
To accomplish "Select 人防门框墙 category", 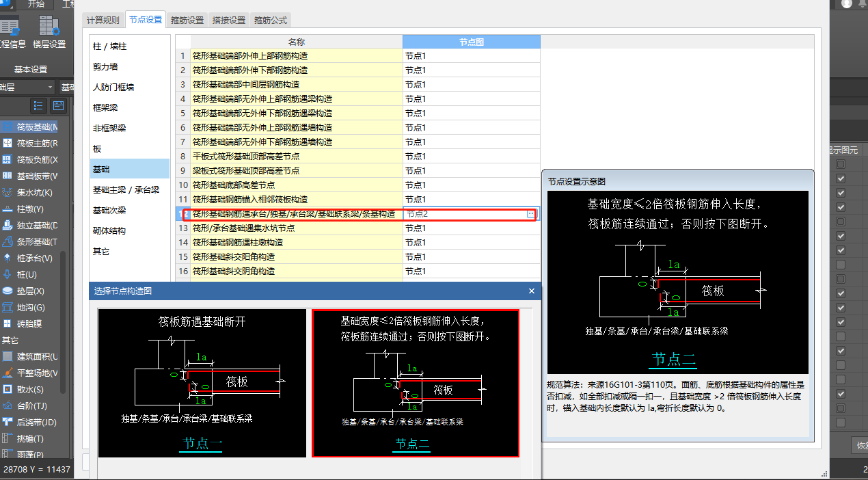I will pos(130,87).
